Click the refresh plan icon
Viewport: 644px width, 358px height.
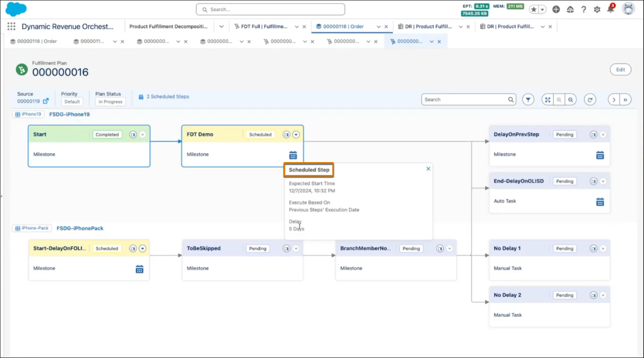590,99
